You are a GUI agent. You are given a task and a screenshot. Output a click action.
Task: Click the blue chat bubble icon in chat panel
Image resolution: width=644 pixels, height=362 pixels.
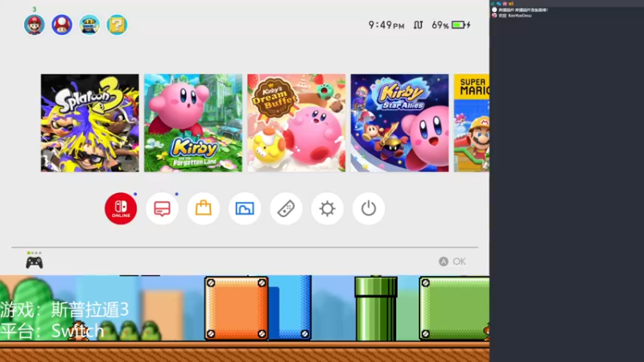pyautogui.click(x=498, y=4)
